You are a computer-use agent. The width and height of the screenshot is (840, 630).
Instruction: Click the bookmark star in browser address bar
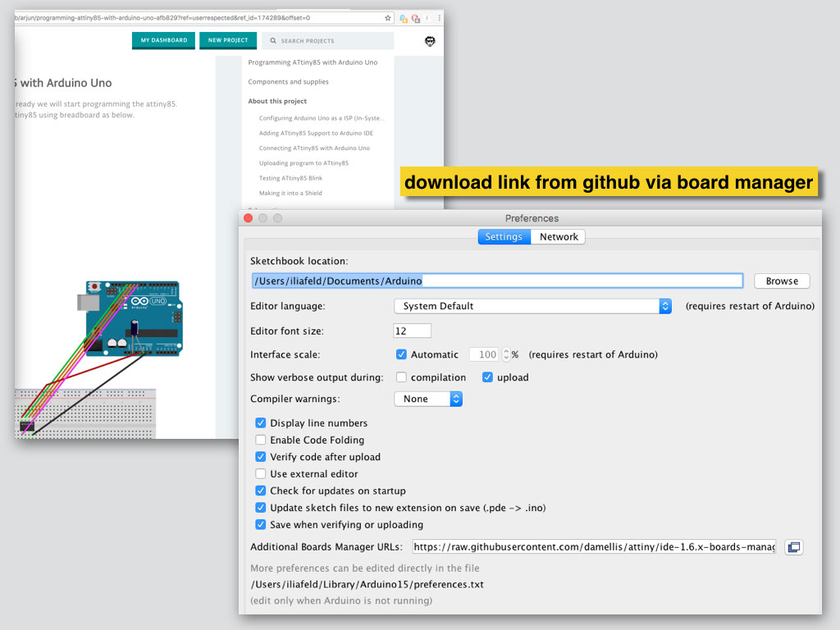click(388, 18)
